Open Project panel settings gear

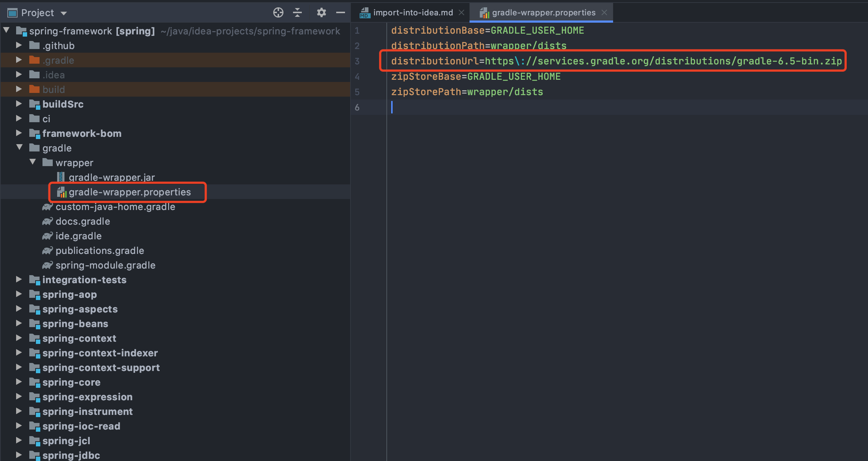coord(321,13)
